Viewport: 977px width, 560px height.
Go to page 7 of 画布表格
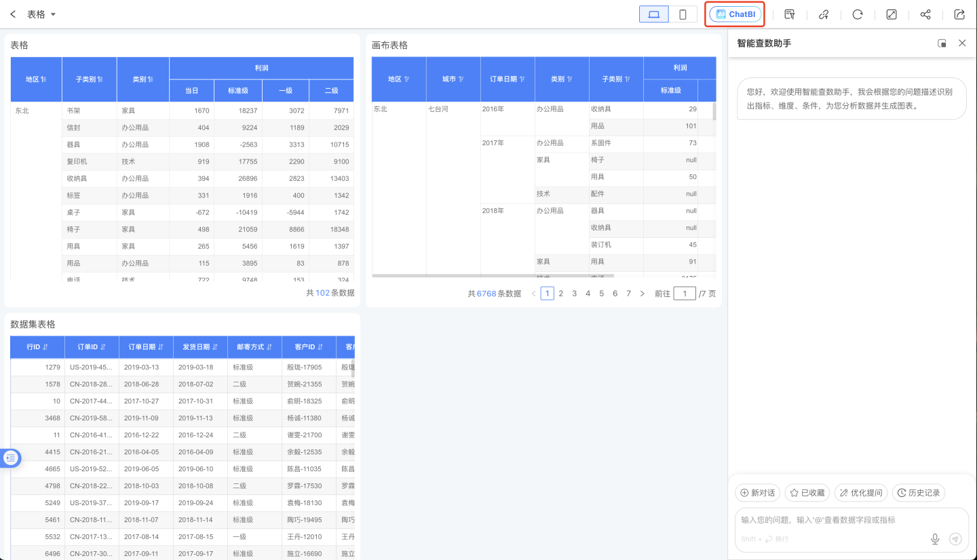628,294
